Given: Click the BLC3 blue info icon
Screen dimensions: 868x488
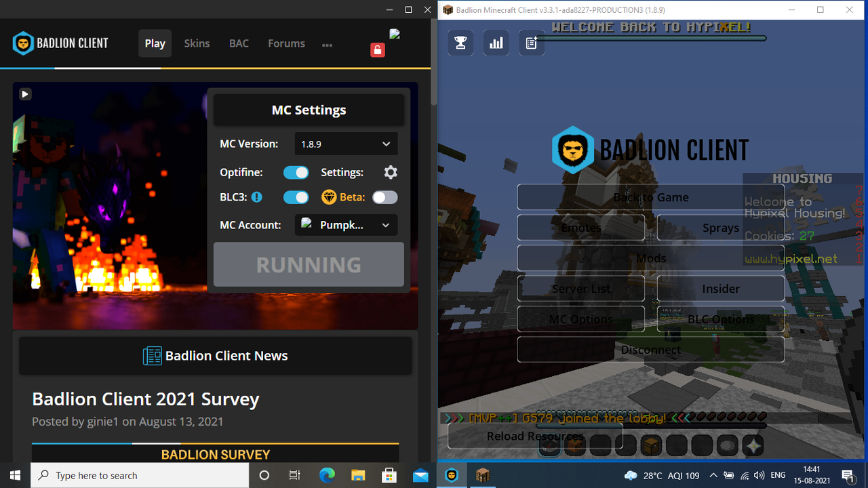Looking at the screenshot, I should (x=256, y=197).
